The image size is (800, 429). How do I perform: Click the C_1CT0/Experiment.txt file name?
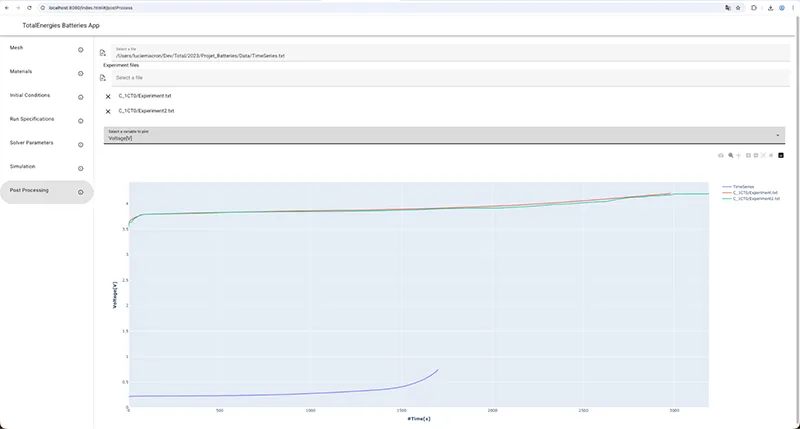(145, 96)
